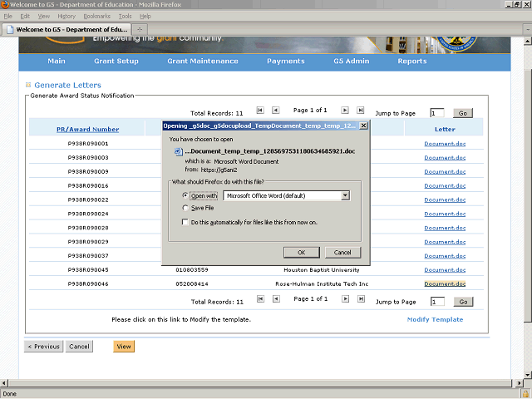Go to next page in top pager
Image resolution: width=532 pixels, height=399 pixels.
point(345,111)
